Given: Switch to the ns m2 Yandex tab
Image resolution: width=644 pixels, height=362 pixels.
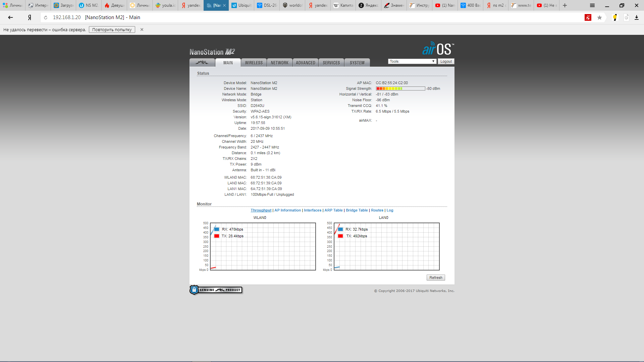Looking at the screenshot, I should (496, 5).
